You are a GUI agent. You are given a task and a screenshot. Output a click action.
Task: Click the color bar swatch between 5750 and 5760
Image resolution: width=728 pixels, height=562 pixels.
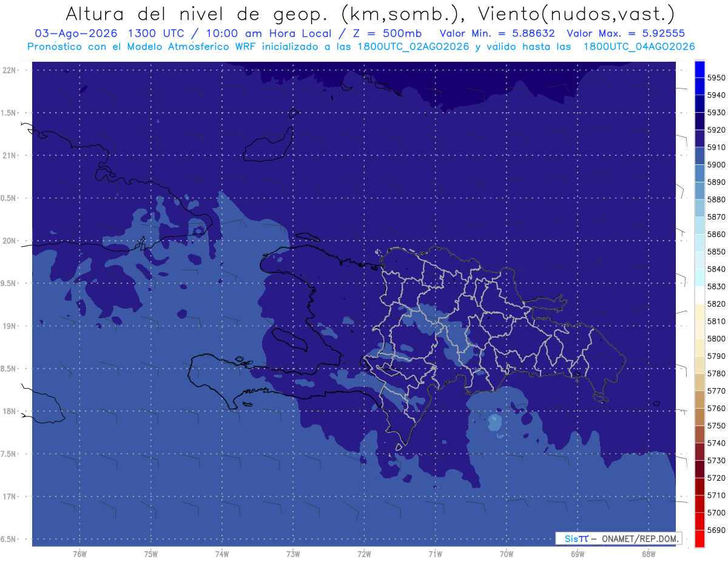[699, 416]
